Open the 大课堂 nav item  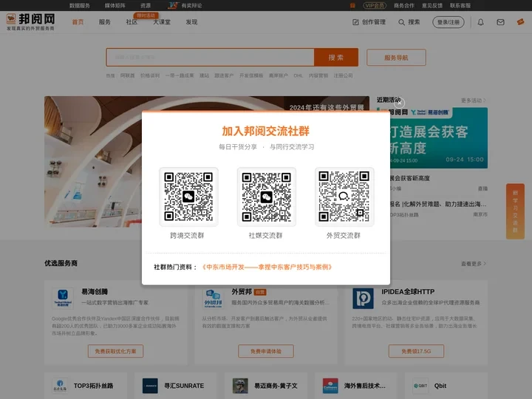(162, 22)
